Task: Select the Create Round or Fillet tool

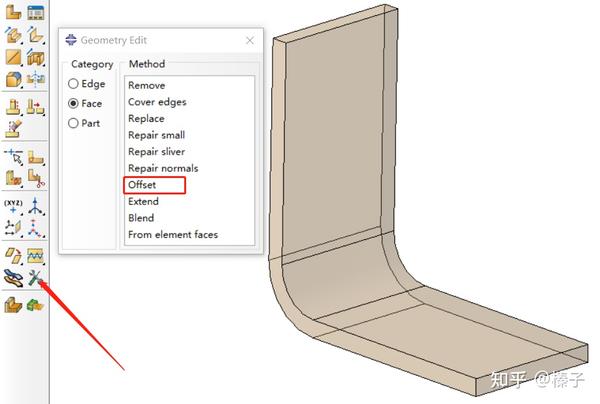Action: tap(13, 80)
